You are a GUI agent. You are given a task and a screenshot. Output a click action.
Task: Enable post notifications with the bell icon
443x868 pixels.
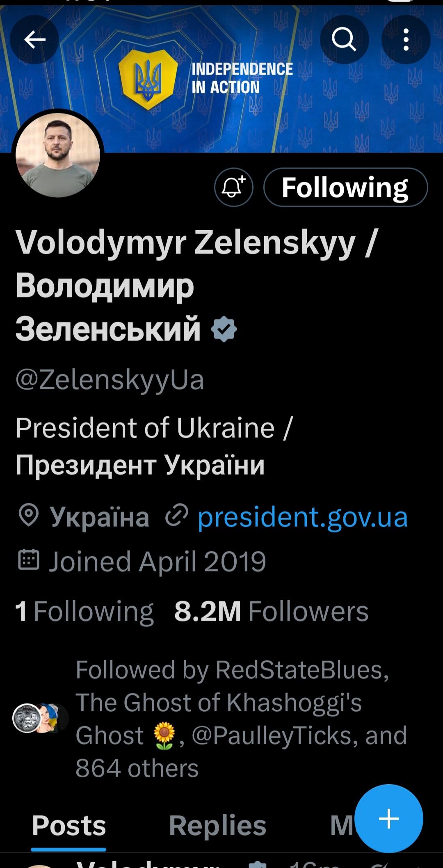coord(233,187)
